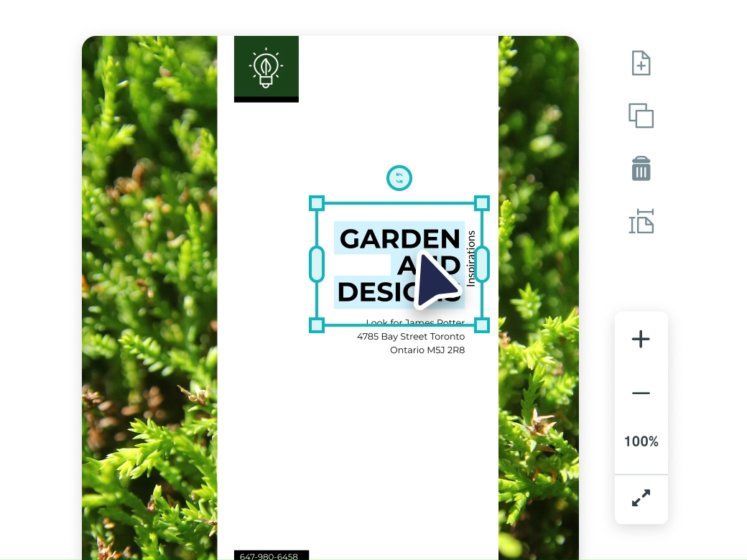Click the rotate handle above the selection
The width and height of the screenshot is (747, 560).
399,178
